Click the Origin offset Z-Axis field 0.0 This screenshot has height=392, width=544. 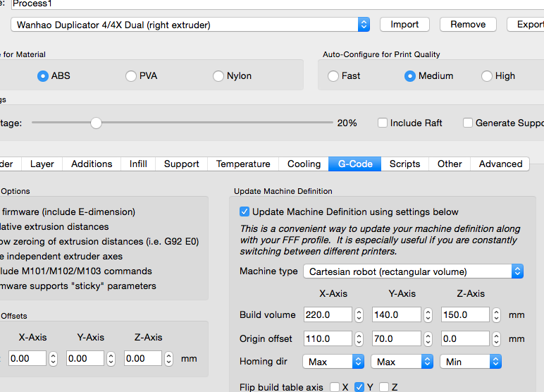click(x=465, y=338)
